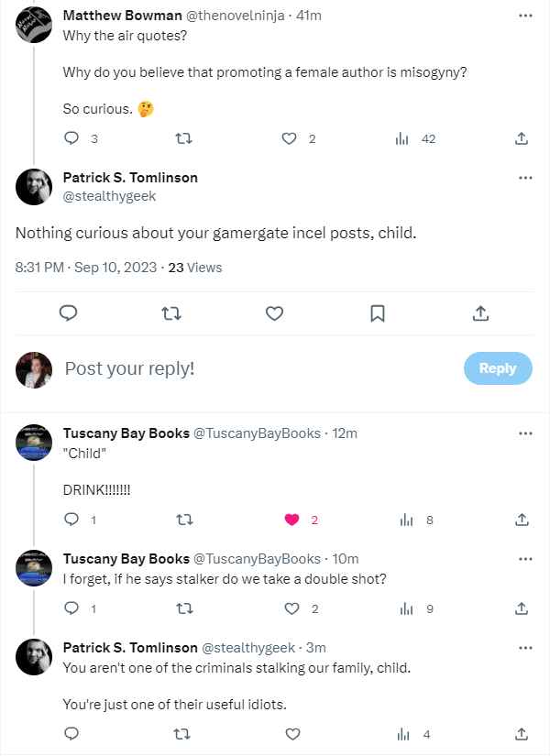Open Tuscany Bay Books avatar on "DRINK" tweet

pyautogui.click(x=34, y=442)
